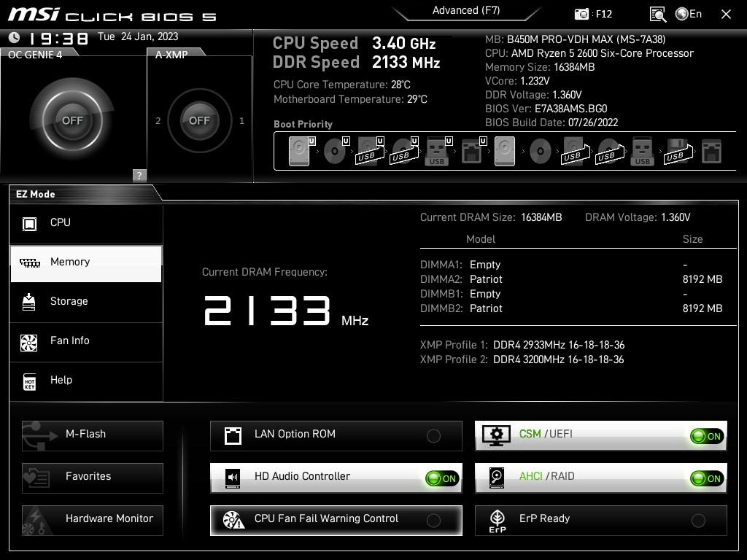Screen dimensions: 747x560
Task: Click the RAM stick icon beside Memory
Action: point(29,262)
